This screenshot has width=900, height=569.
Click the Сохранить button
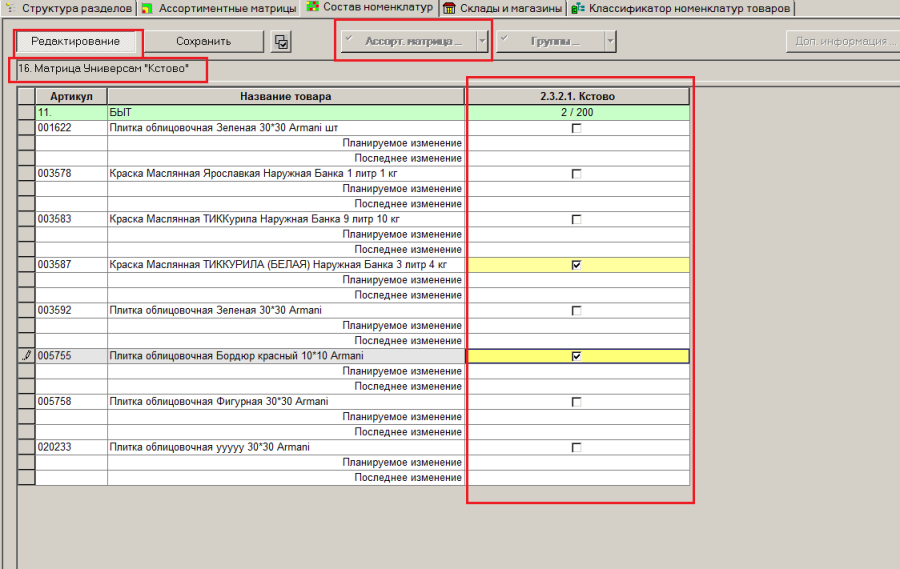[203, 41]
